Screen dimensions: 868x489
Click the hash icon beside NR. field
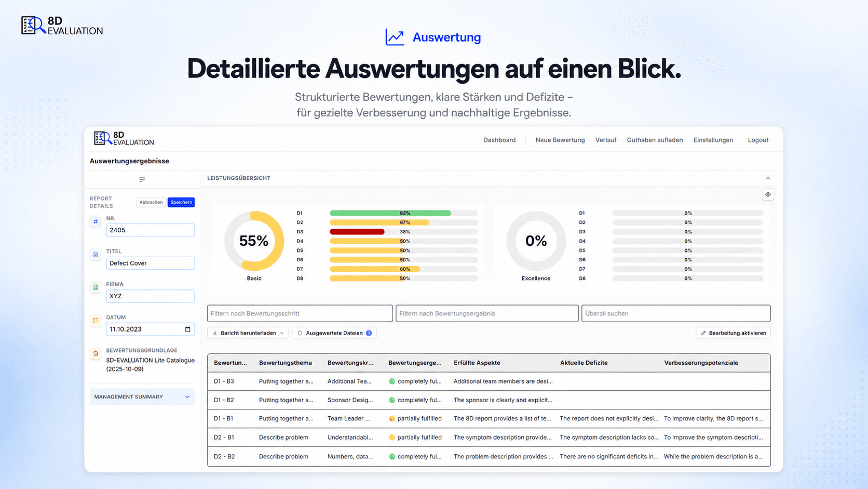pos(96,222)
